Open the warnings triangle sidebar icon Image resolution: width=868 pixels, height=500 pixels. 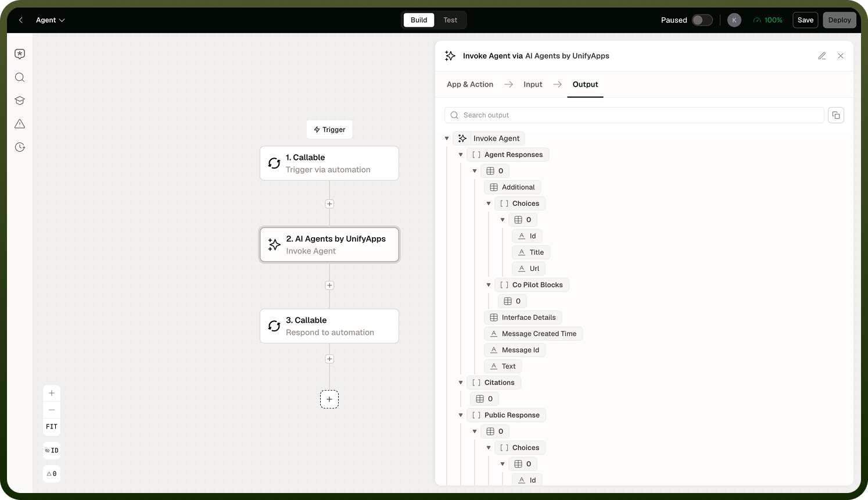tap(20, 124)
